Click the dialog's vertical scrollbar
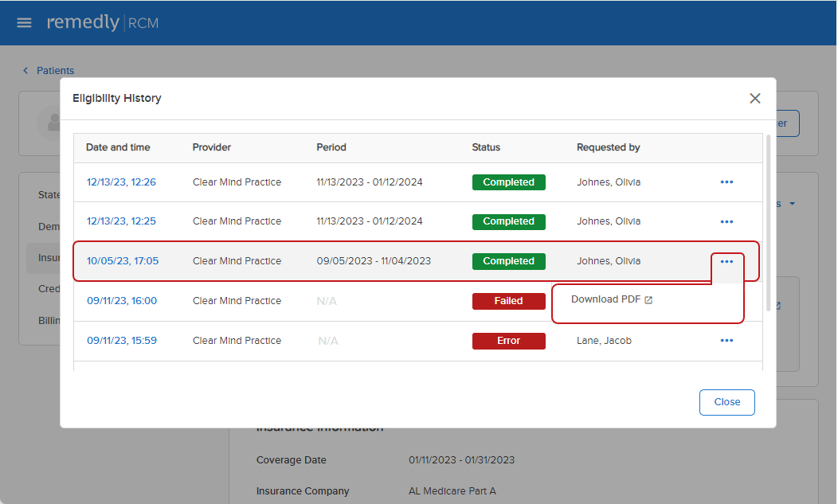The width and height of the screenshot is (838, 504). click(x=768, y=223)
